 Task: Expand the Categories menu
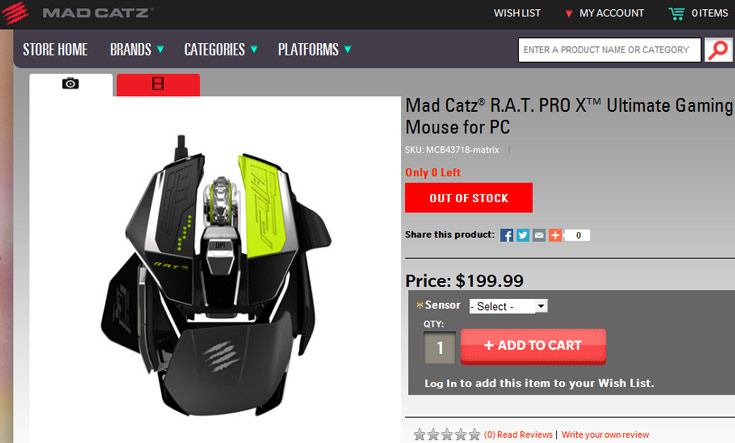pyautogui.click(x=221, y=49)
